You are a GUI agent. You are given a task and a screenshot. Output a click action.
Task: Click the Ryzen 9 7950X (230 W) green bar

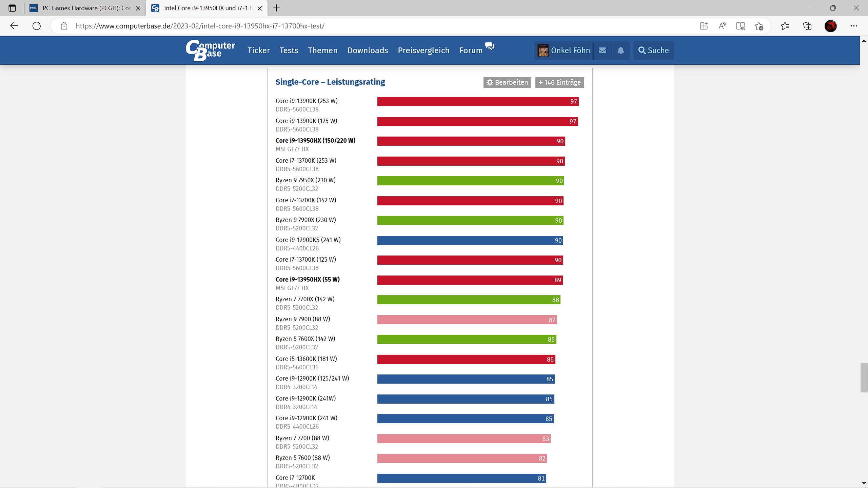click(x=471, y=181)
